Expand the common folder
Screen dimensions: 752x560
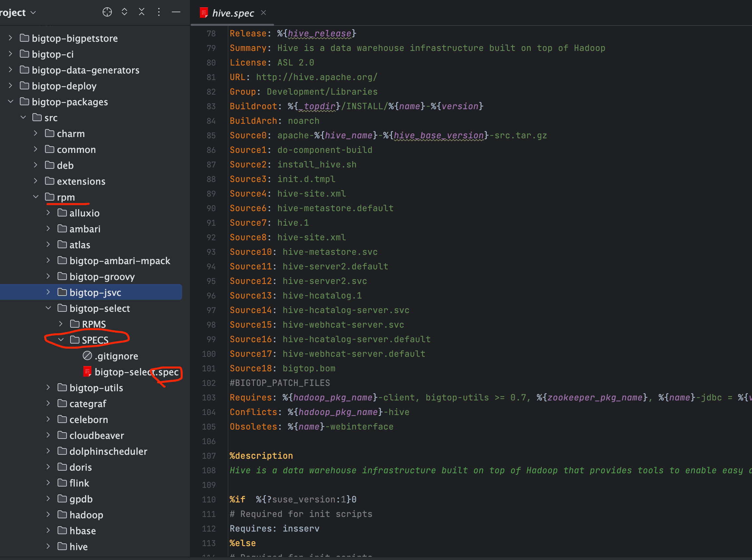click(36, 150)
